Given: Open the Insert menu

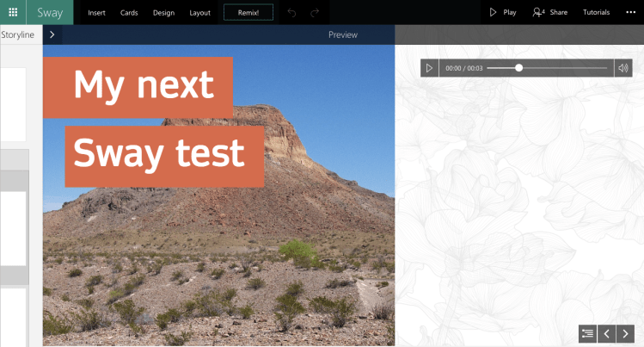Looking at the screenshot, I should click(x=96, y=13).
